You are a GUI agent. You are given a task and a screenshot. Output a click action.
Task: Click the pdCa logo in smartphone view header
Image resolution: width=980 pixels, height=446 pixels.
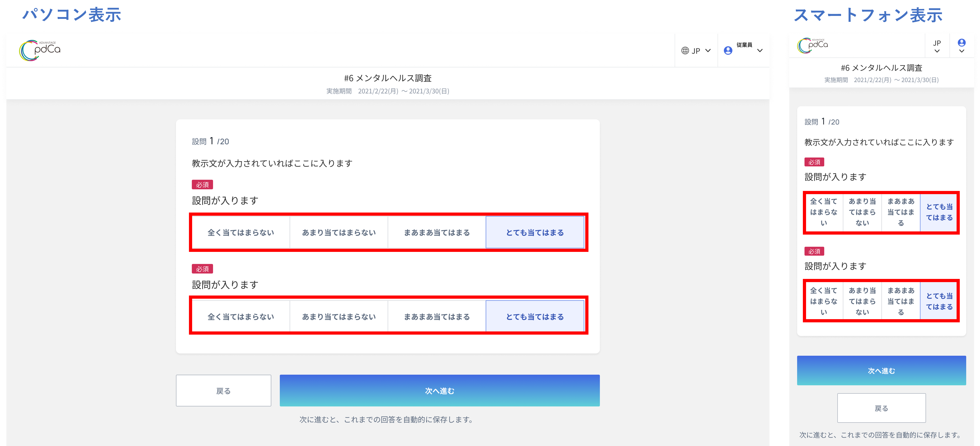(x=813, y=45)
